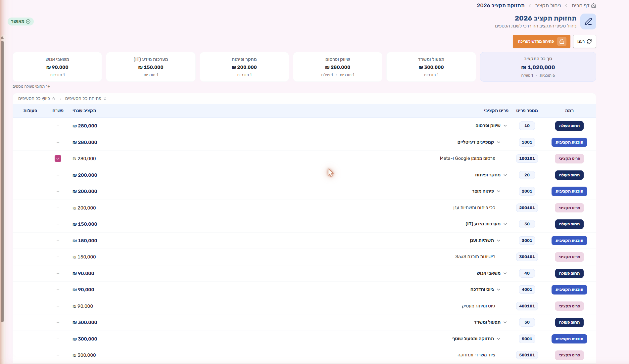
Task: Click the פעולות column header
Action: click(x=30, y=111)
